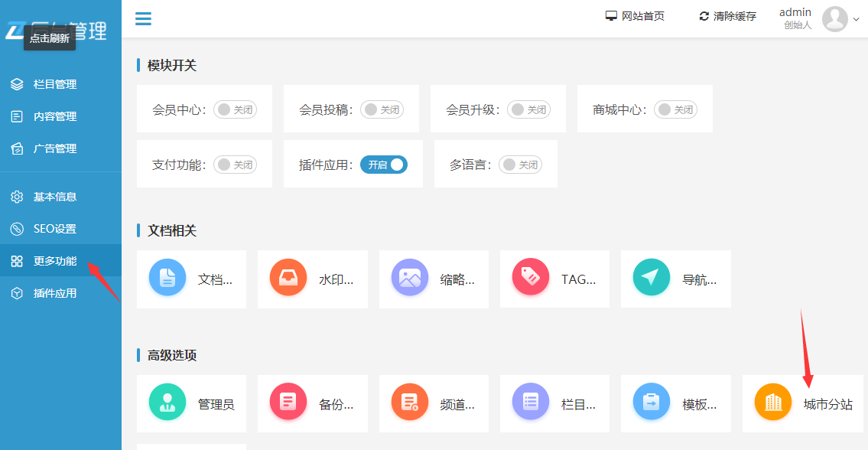Screen dimensions: 868x450
Task: Select the red 备份 backup icon
Action: coord(288,401)
